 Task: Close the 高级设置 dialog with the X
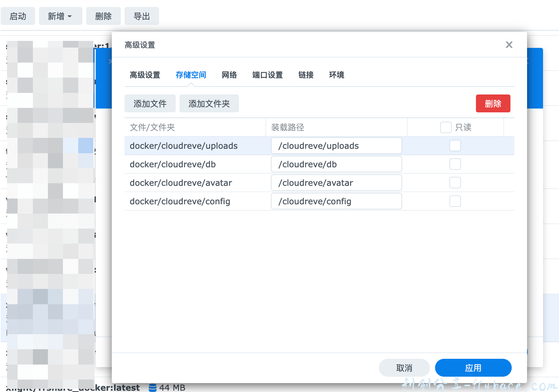click(x=509, y=45)
